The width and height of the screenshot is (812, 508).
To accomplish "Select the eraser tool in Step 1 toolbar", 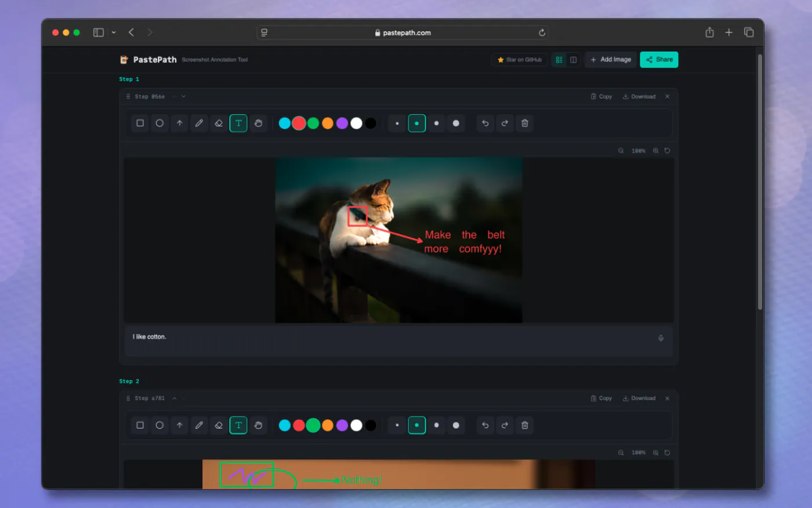I will [x=219, y=123].
